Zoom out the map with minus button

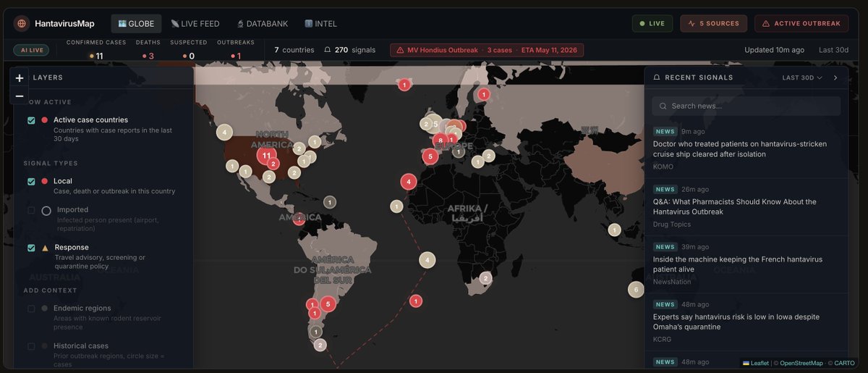coord(20,96)
